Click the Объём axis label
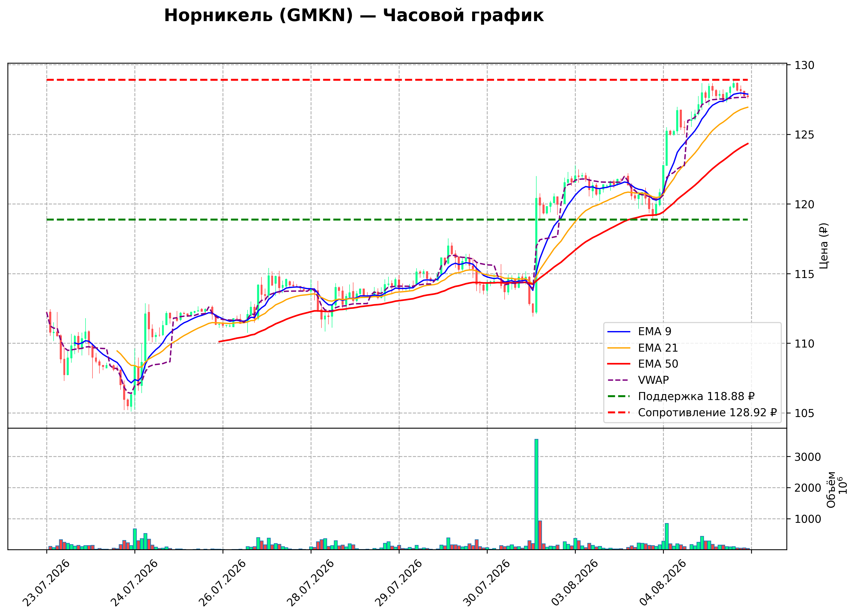This screenshot has height=616, width=857. (831, 490)
